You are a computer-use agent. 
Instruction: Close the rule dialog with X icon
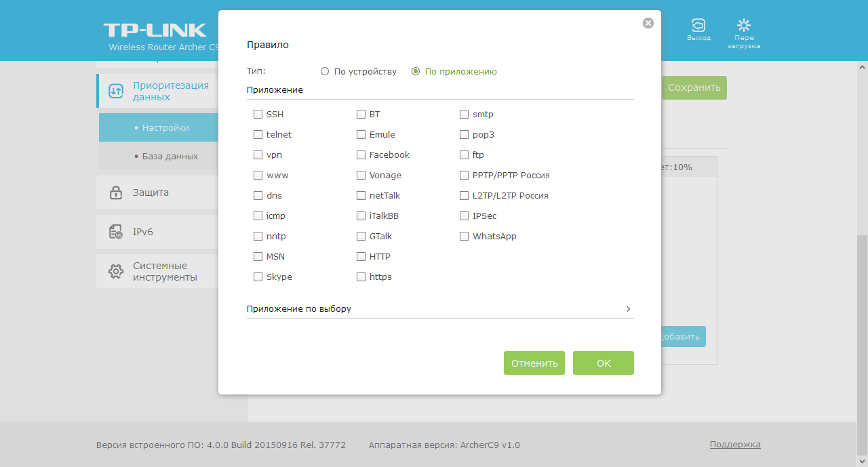pyautogui.click(x=648, y=23)
